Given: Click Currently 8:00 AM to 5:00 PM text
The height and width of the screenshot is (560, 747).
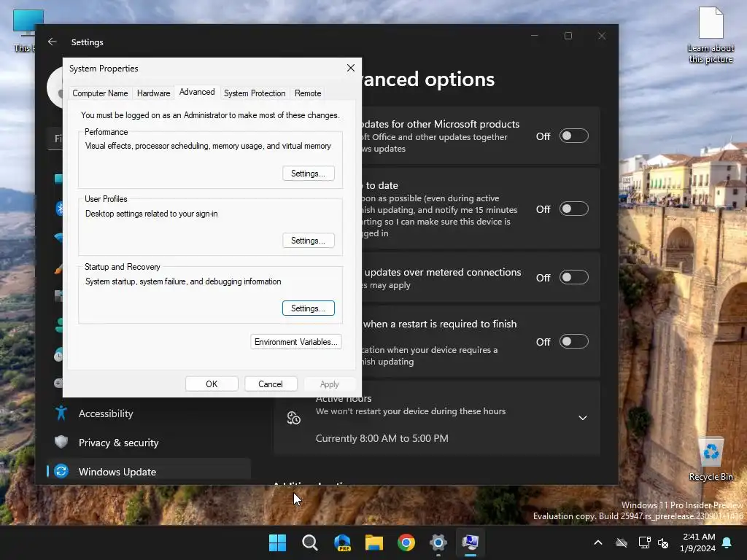Looking at the screenshot, I should pyautogui.click(x=382, y=438).
